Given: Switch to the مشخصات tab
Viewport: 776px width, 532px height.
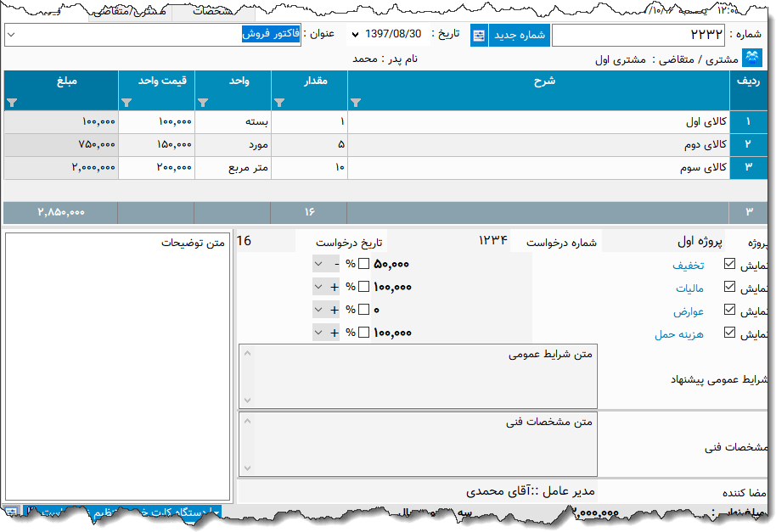Looking at the screenshot, I should [210, 13].
